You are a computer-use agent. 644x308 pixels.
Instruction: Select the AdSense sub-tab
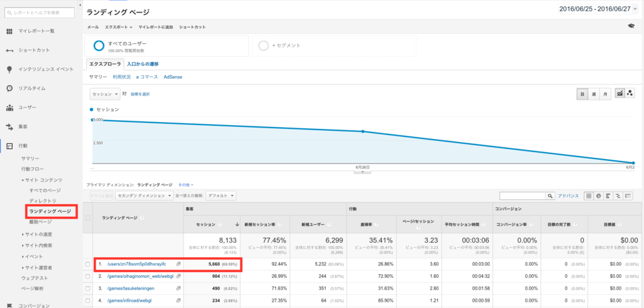point(172,77)
